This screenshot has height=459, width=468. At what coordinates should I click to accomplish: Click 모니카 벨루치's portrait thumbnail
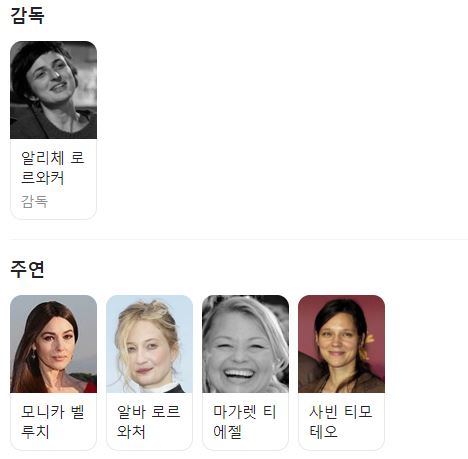click(x=53, y=344)
